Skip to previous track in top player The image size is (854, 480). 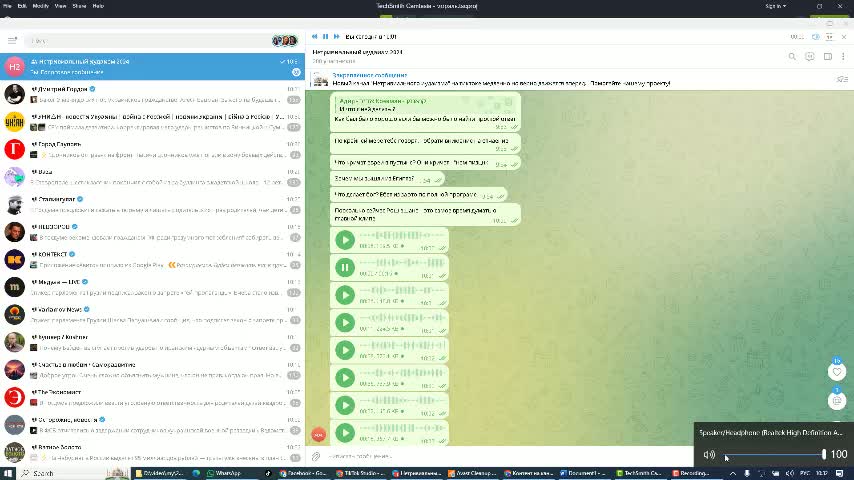point(314,37)
